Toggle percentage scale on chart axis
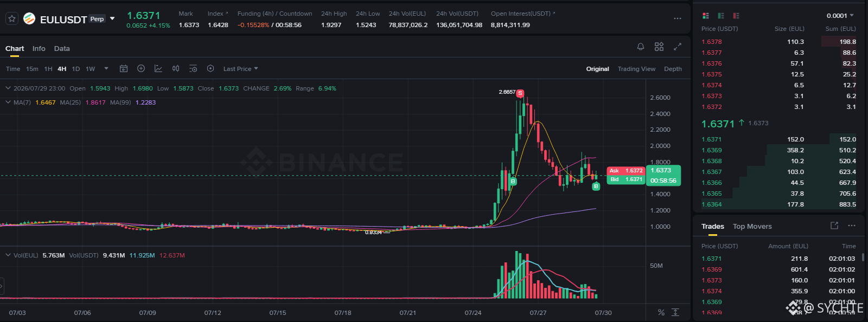868x322 pixels. (661, 312)
